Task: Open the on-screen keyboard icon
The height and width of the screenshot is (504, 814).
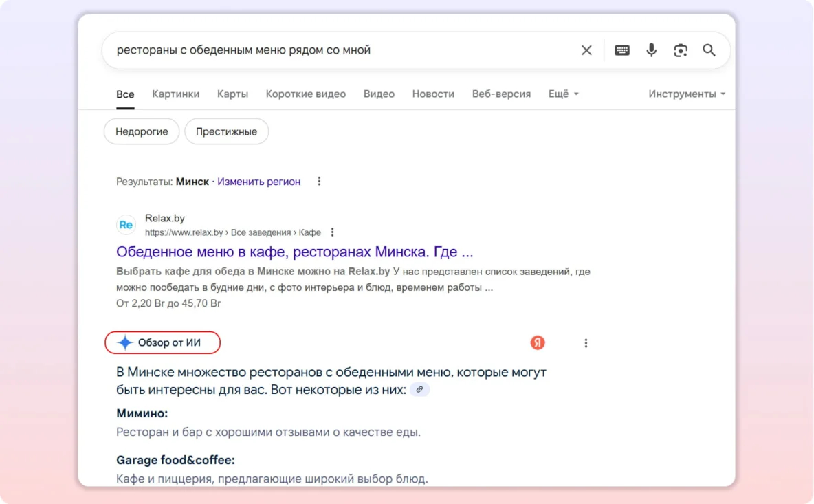Action: click(622, 50)
